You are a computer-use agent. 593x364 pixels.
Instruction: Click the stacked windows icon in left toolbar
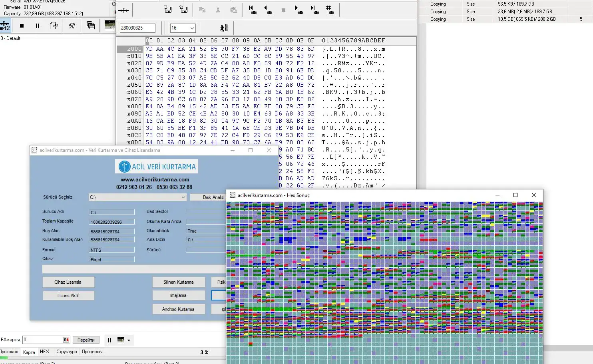[x=91, y=26]
